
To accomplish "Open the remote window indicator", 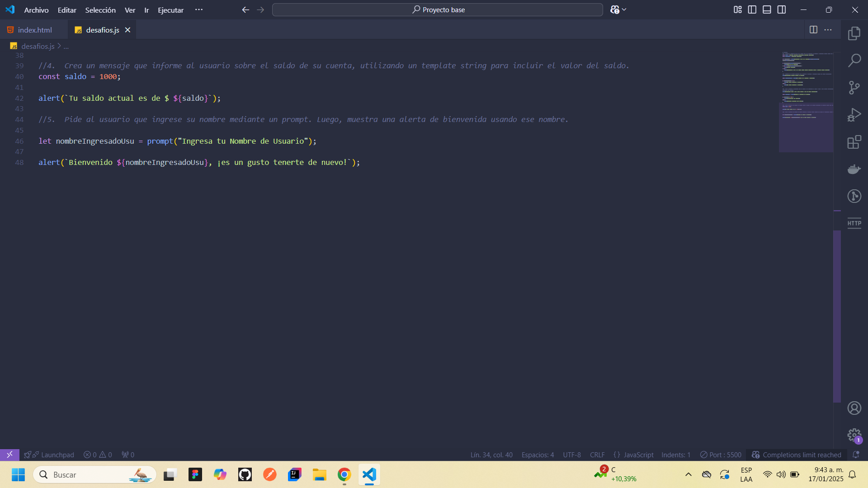I will coord(9,455).
